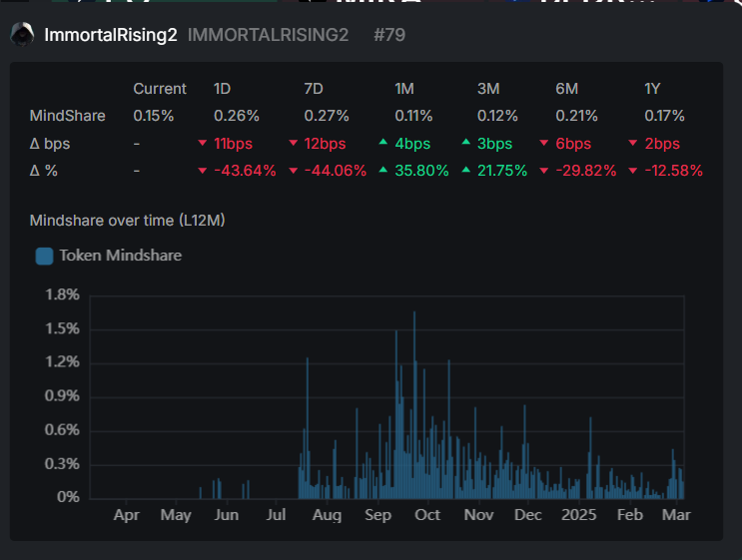Toggle the Token Mindshare legend swatch

pos(45,256)
